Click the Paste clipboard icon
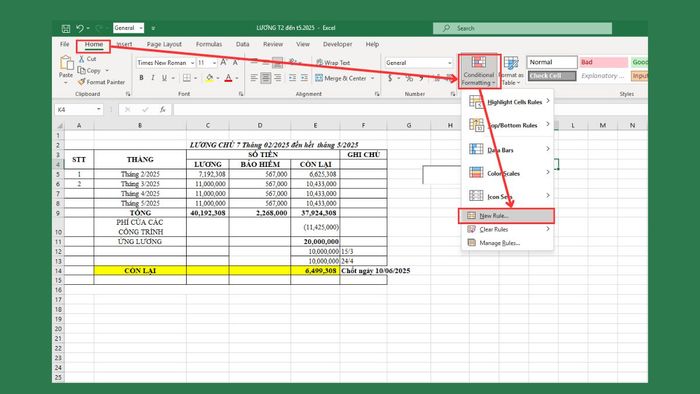Image resolution: width=700 pixels, height=394 pixels. tap(66, 63)
